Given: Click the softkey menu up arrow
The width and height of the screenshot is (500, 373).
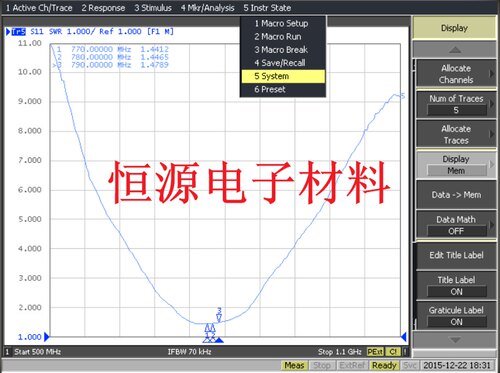Looking at the screenshot, I should [455, 50].
